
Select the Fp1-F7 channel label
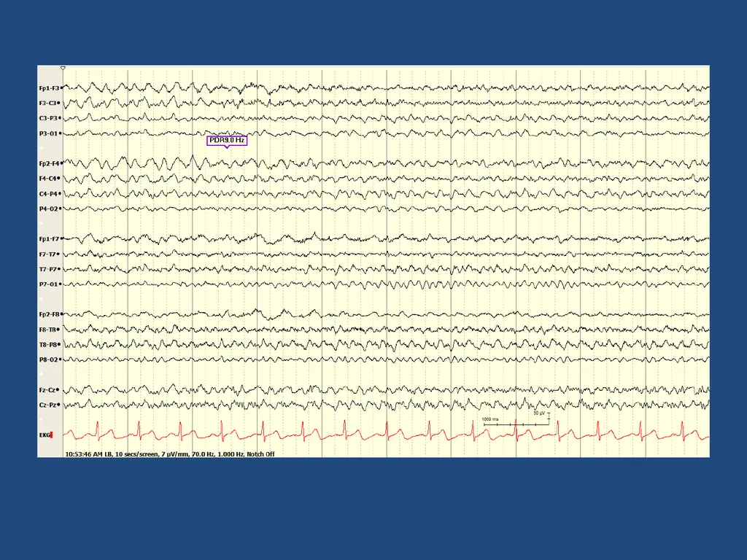pos(49,238)
